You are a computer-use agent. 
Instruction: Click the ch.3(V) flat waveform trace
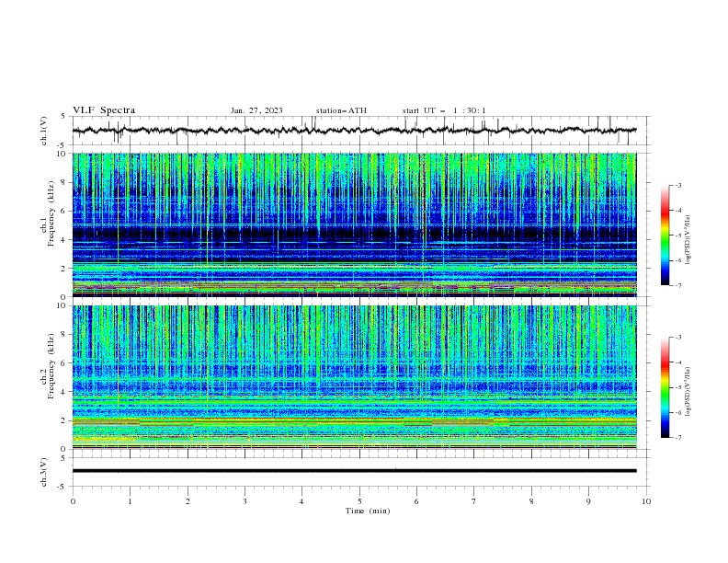tap(355, 471)
